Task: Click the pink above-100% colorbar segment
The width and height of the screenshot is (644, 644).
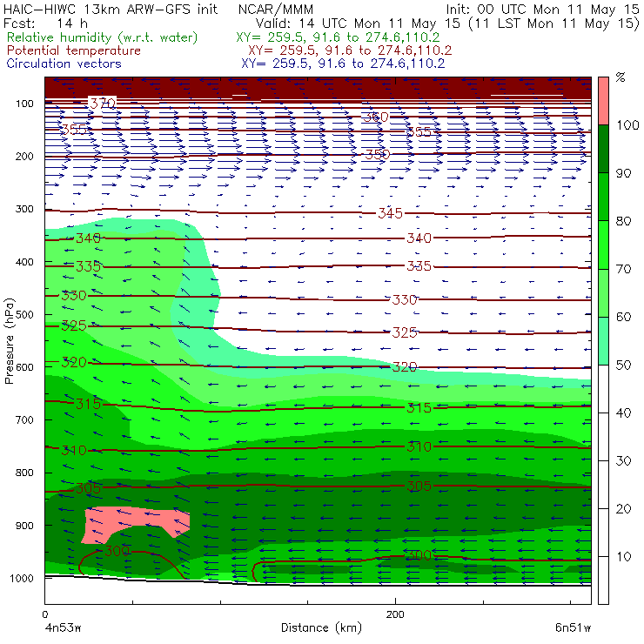Action: pyautogui.click(x=603, y=101)
